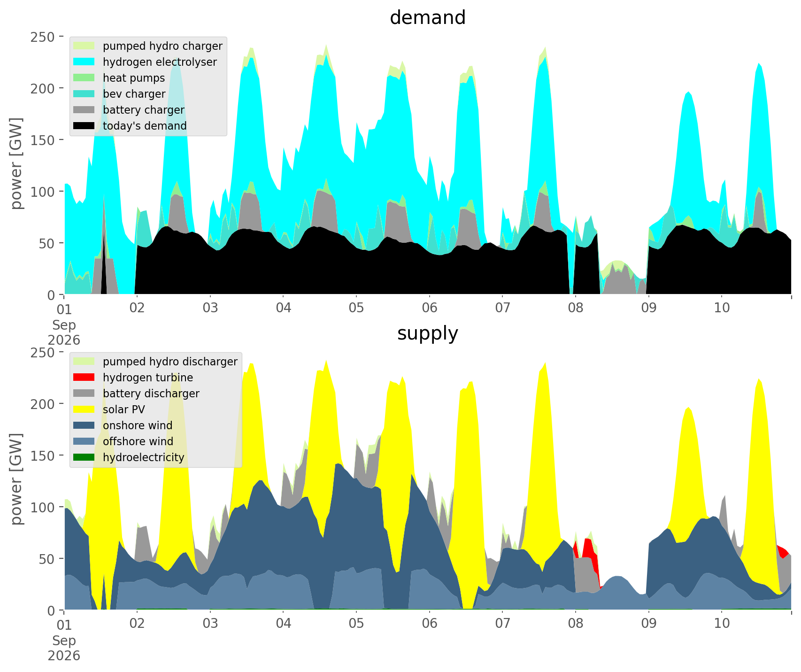Click the red hydrogen turbine area near 08
The width and height of the screenshot is (801, 672).
point(588,548)
